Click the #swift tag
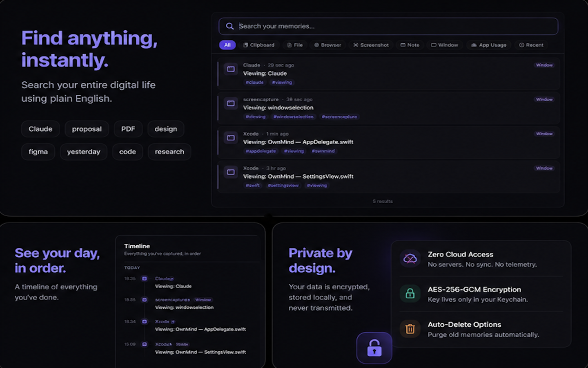588x368 pixels. 253,185
